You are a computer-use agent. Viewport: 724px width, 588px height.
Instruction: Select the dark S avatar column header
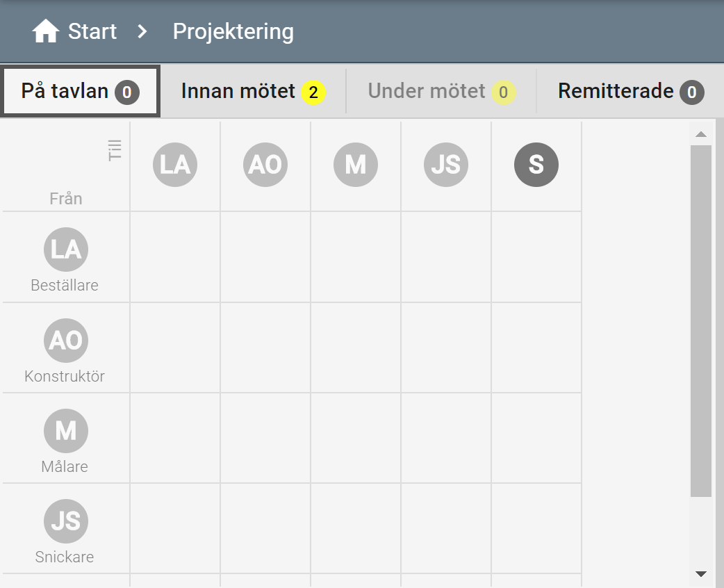536,165
